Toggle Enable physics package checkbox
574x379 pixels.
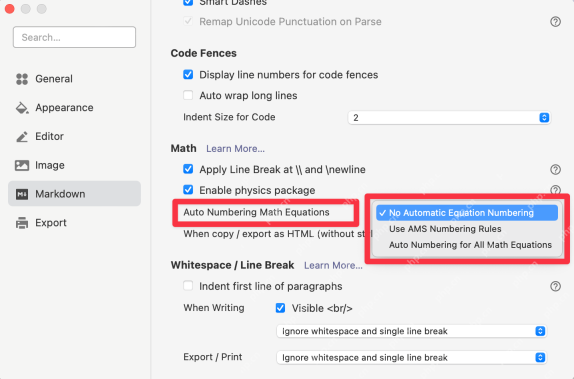188,190
